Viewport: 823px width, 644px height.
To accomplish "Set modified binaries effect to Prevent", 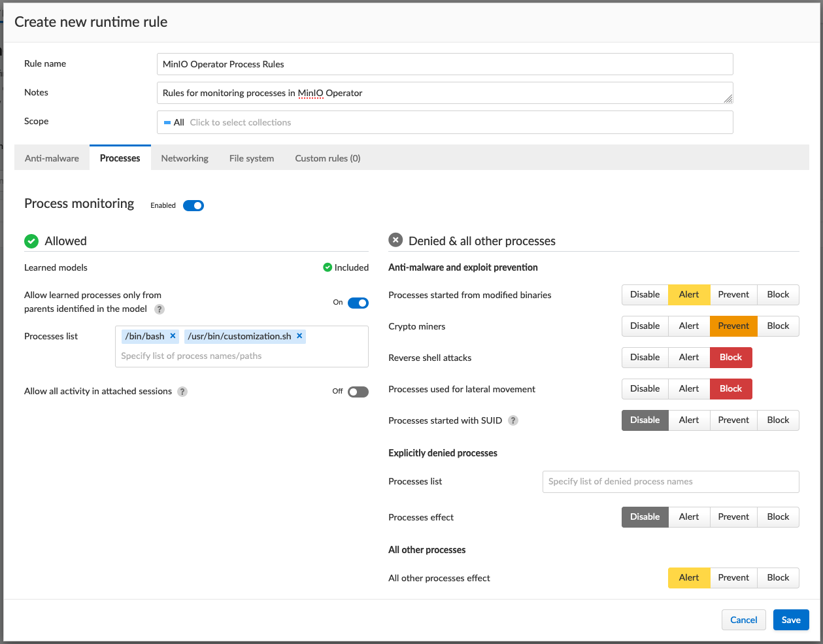I will click(733, 295).
